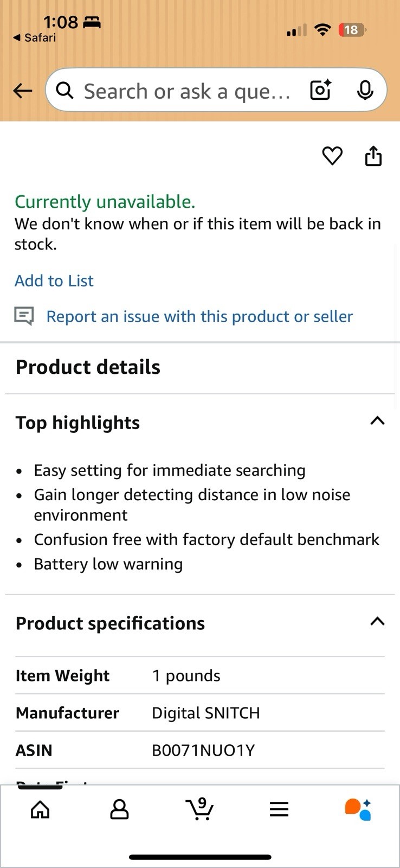Click the Add to List link

pos(54,281)
